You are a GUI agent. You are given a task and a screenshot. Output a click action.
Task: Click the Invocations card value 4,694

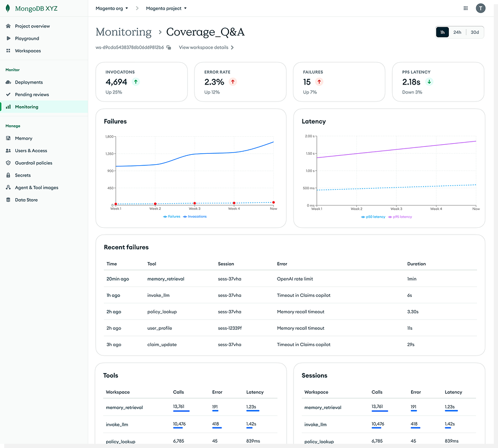(x=116, y=82)
